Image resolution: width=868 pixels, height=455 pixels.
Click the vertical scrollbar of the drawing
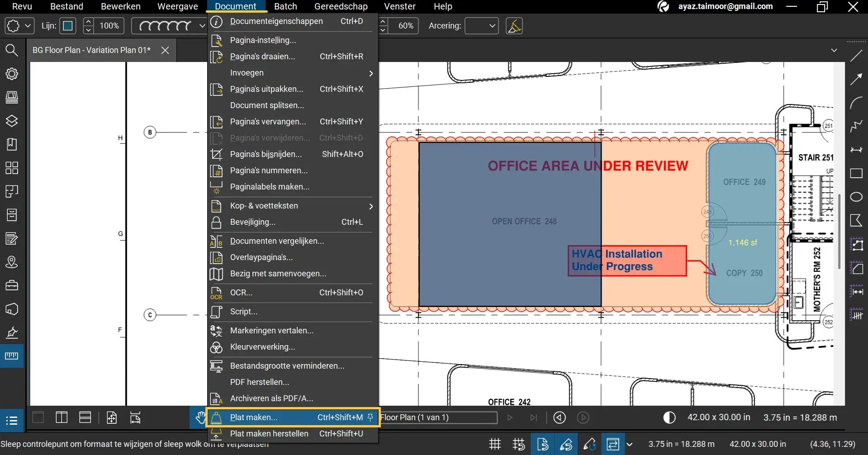pyautogui.click(x=840, y=231)
